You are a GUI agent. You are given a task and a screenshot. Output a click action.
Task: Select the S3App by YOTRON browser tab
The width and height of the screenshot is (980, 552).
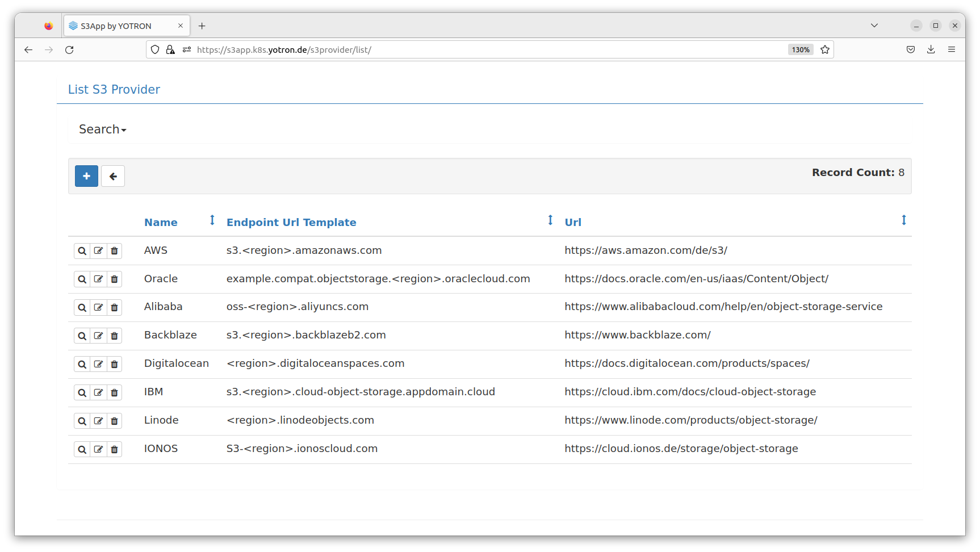point(127,26)
